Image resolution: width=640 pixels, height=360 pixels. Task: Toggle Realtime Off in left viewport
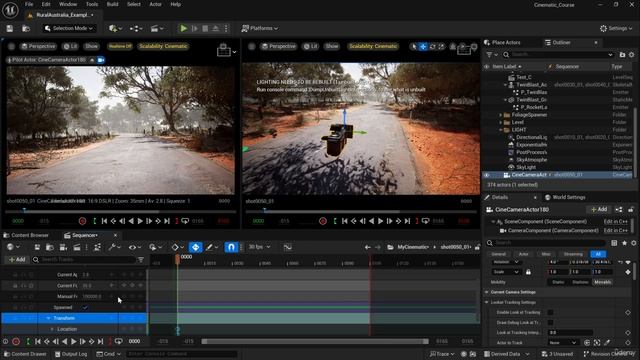click(120, 47)
